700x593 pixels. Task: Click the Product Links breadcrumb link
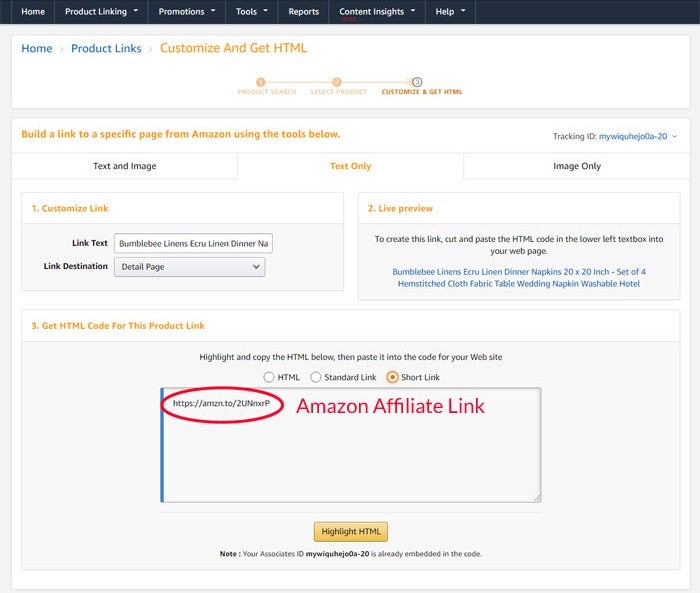click(105, 48)
